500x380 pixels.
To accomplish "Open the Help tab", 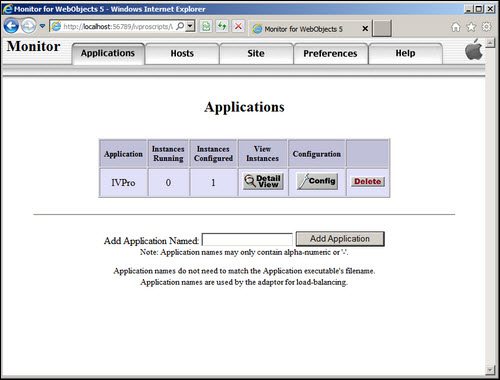I will click(x=405, y=53).
